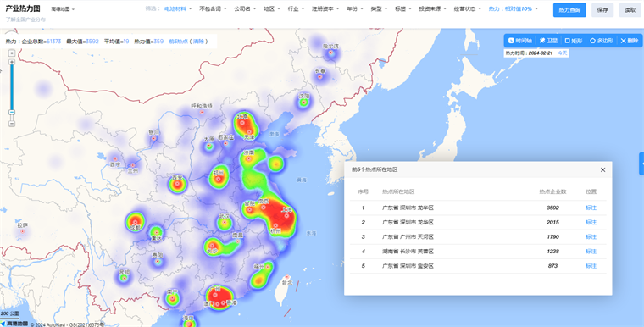The width and height of the screenshot is (644, 327).
Task: Click the 今天 link beside the date
Action: 563,53
